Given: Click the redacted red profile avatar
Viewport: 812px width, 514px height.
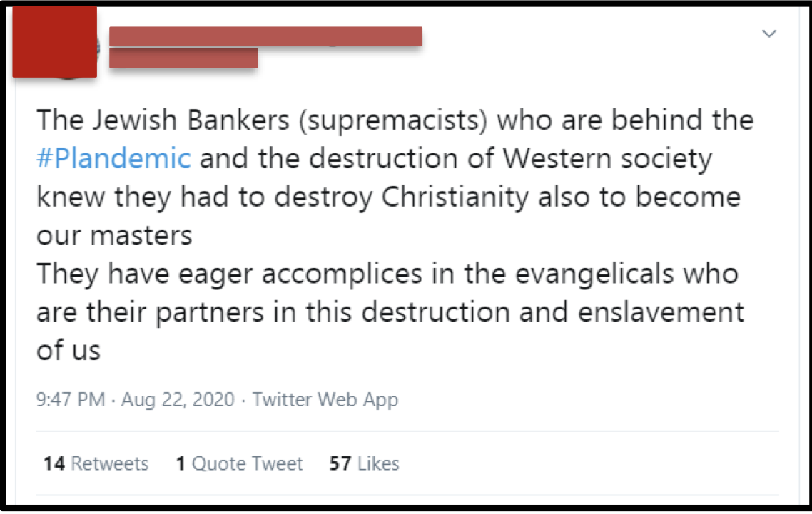Looking at the screenshot, I should click(x=54, y=42).
